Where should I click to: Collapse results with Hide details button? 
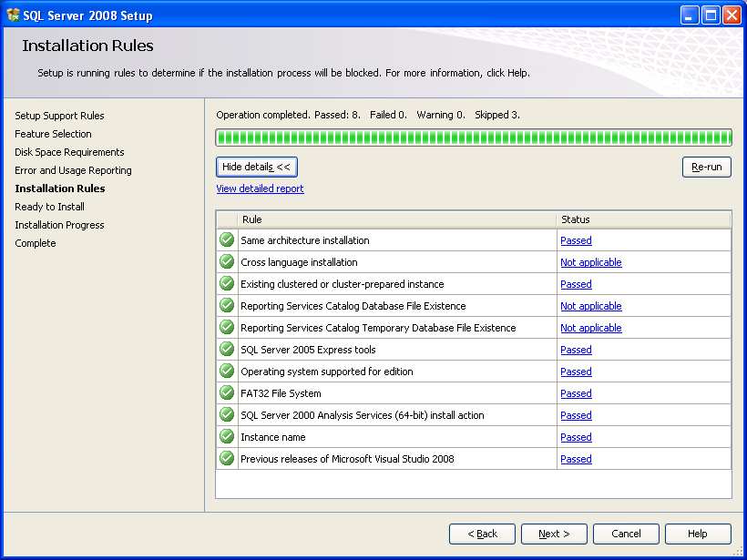point(257,168)
